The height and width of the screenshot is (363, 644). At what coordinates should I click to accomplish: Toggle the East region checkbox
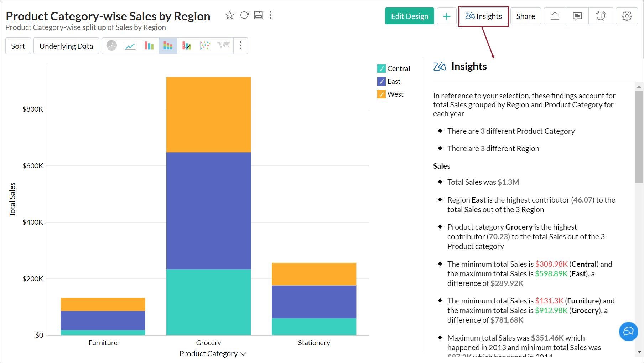pyautogui.click(x=381, y=81)
